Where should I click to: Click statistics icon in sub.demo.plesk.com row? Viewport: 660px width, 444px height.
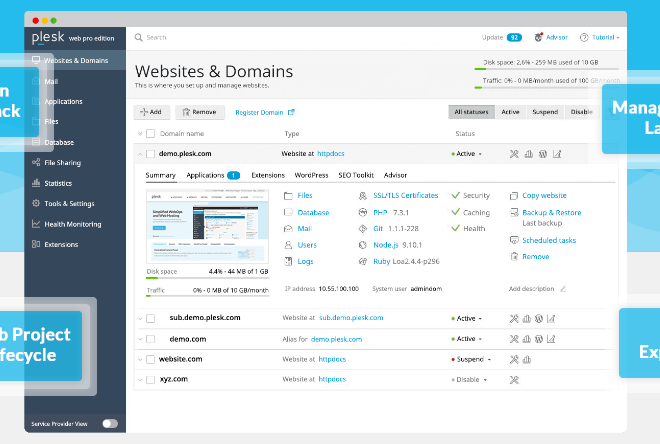[x=527, y=319]
